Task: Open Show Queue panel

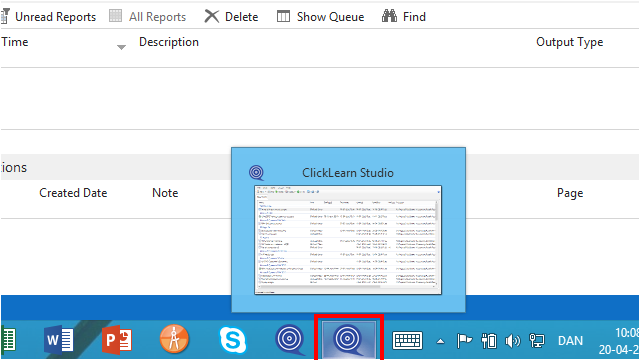Action: coord(320,17)
